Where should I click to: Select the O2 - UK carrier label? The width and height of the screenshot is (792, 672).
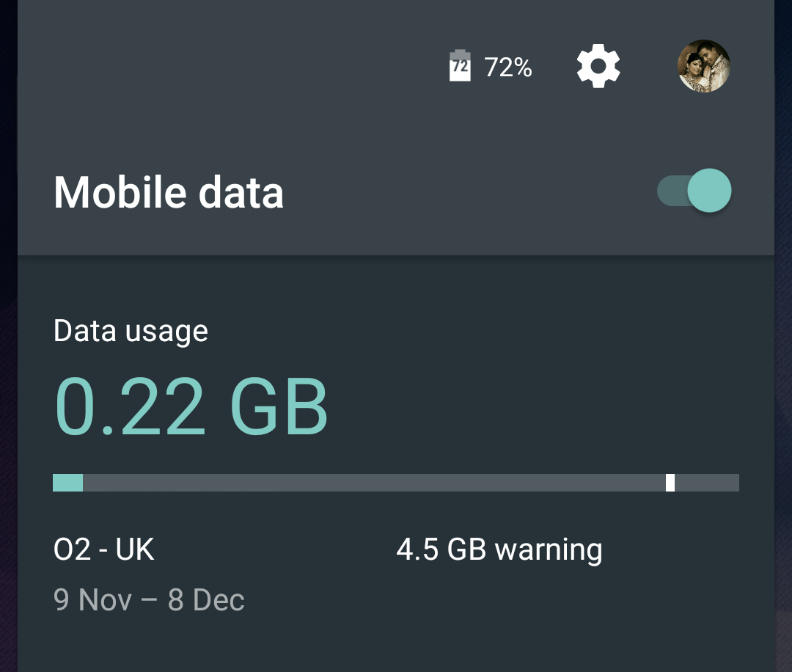103,549
